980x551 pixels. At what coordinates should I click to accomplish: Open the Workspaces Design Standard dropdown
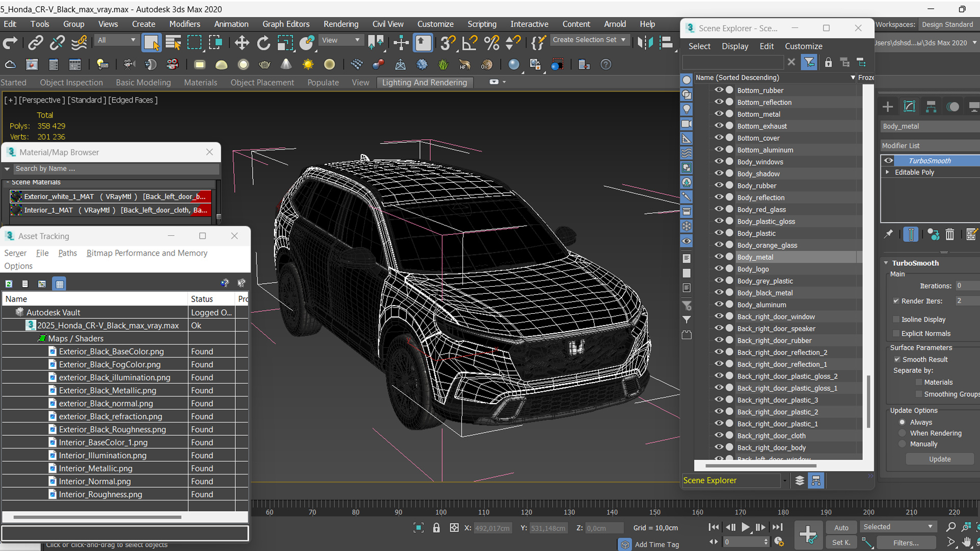pos(948,24)
